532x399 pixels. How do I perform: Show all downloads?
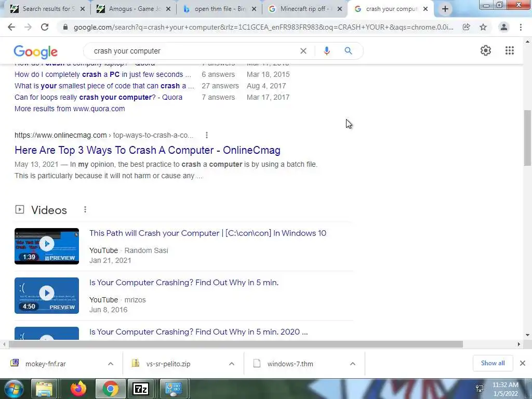coord(493,363)
